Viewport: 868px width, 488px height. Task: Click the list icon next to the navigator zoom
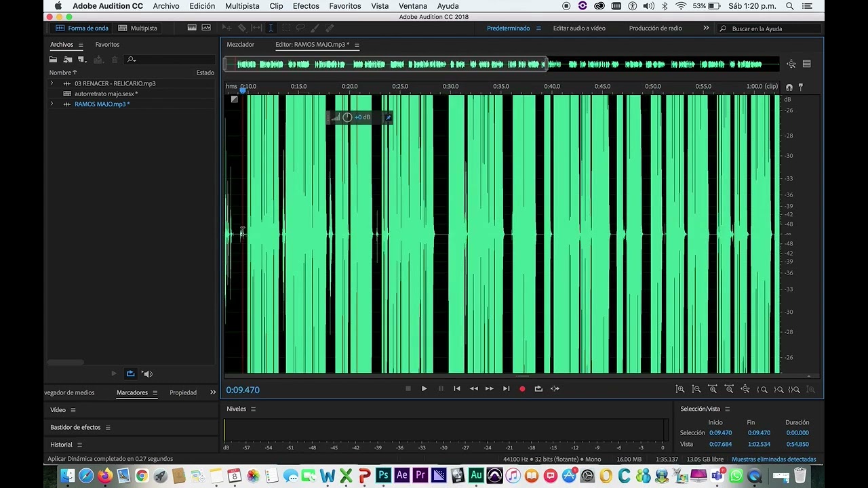click(x=806, y=64)
